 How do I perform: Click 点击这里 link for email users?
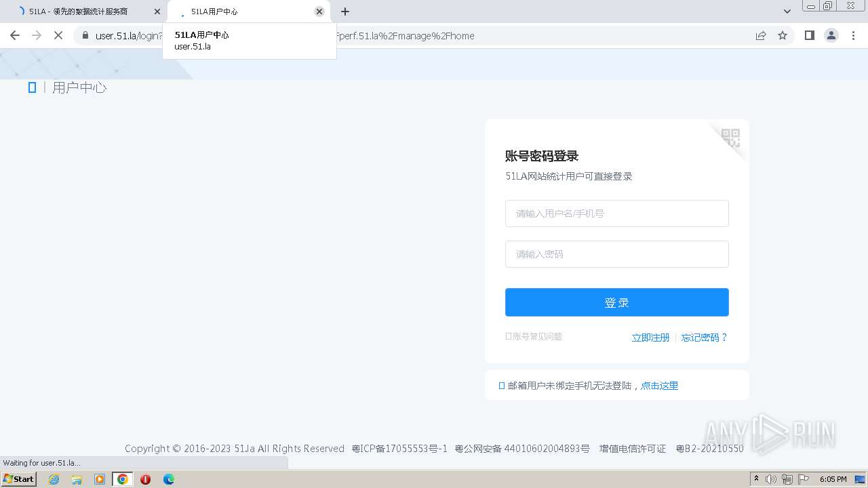coord(659,386)
